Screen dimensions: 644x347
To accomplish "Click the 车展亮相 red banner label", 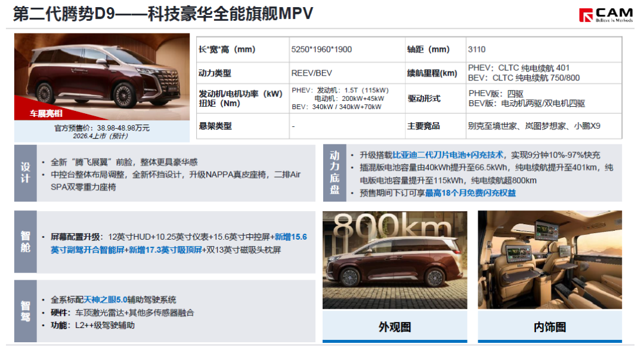I will pyautogui.click(x=45, y=113).
